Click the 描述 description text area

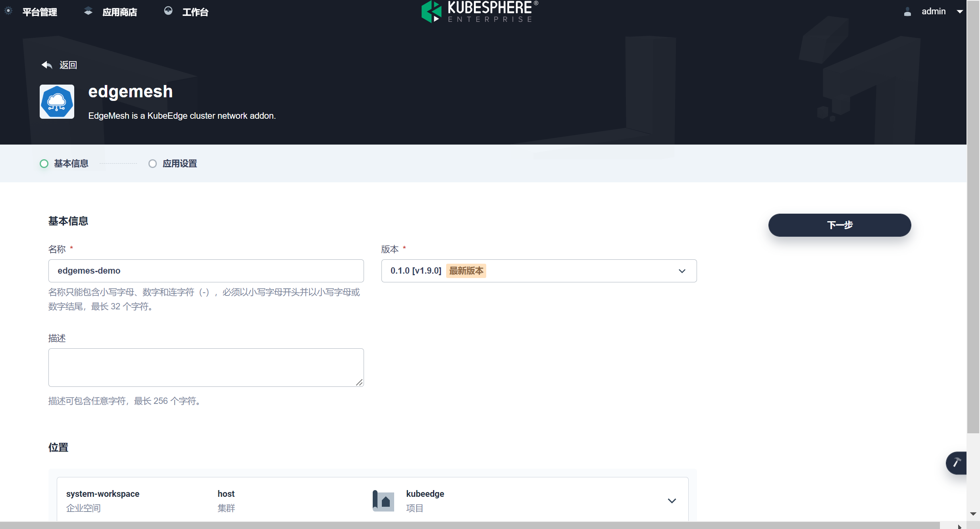click(206, 367)
